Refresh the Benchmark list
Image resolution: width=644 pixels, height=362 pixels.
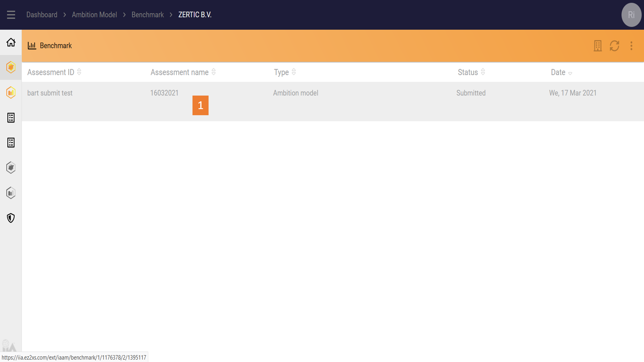614,46
